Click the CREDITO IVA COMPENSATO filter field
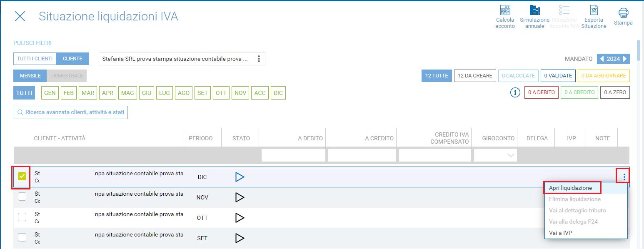 (435, 155)
